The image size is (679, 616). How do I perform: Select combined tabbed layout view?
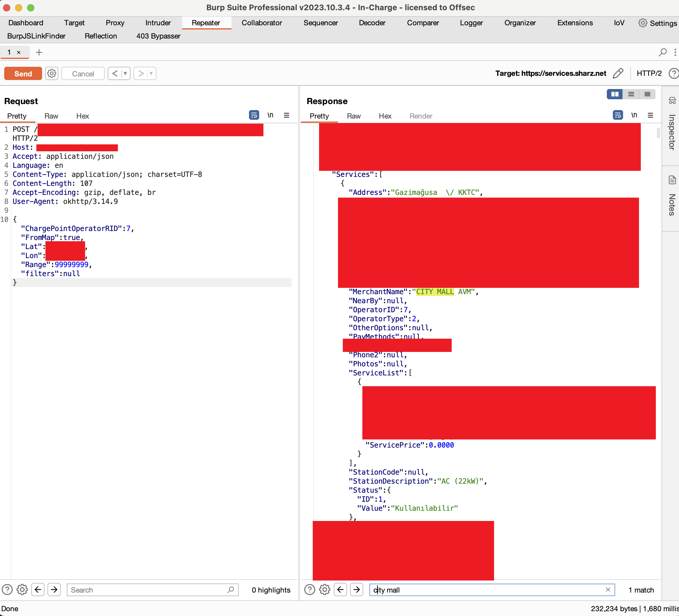coord(647,94)
